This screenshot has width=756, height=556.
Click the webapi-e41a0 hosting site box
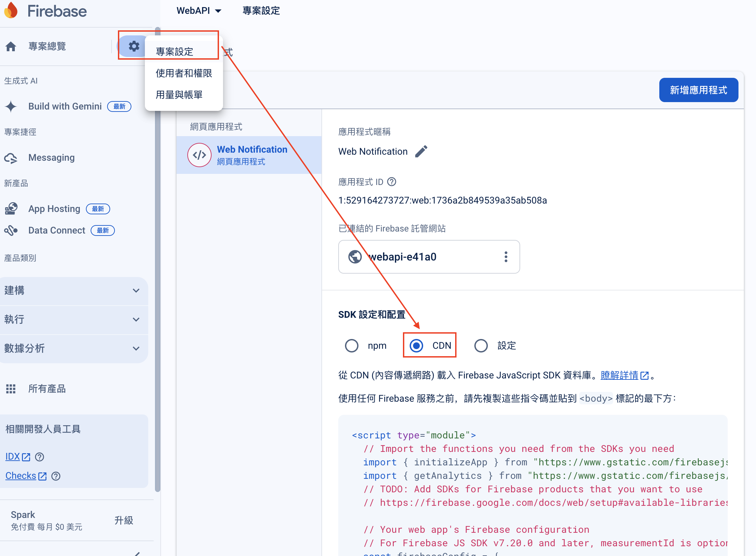(429, 257)
